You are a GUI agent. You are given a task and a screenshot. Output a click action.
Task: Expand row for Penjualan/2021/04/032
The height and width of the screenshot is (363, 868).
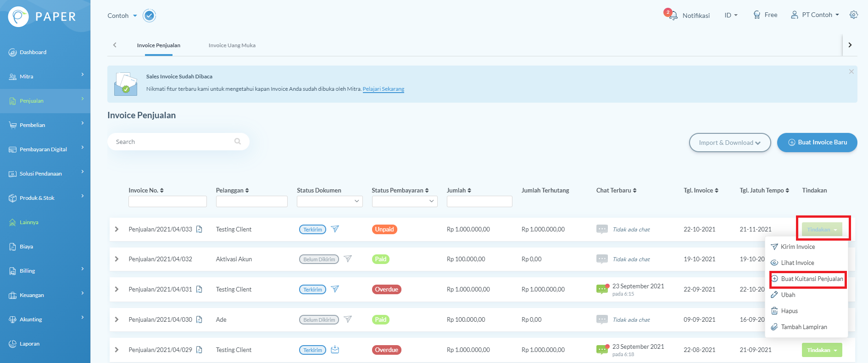117,259
